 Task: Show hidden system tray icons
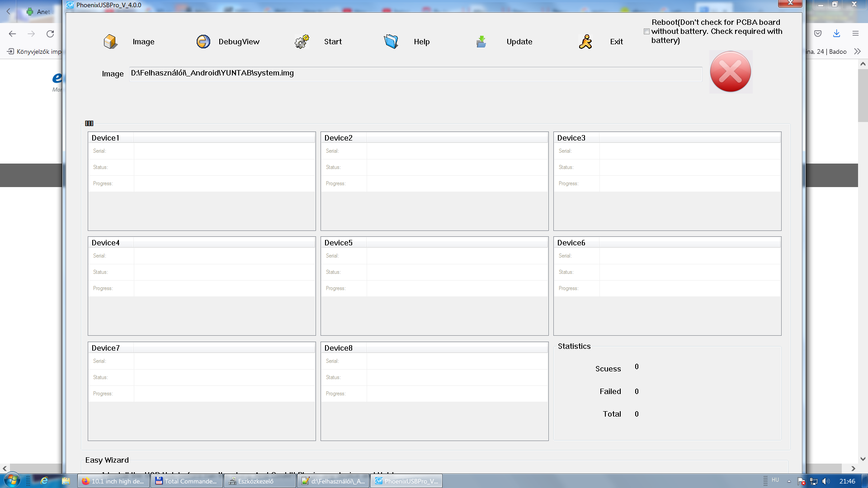pos(789,481)
